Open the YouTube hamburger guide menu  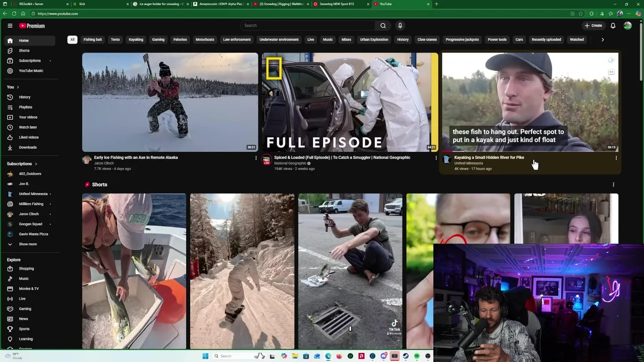tap(10, 26)
